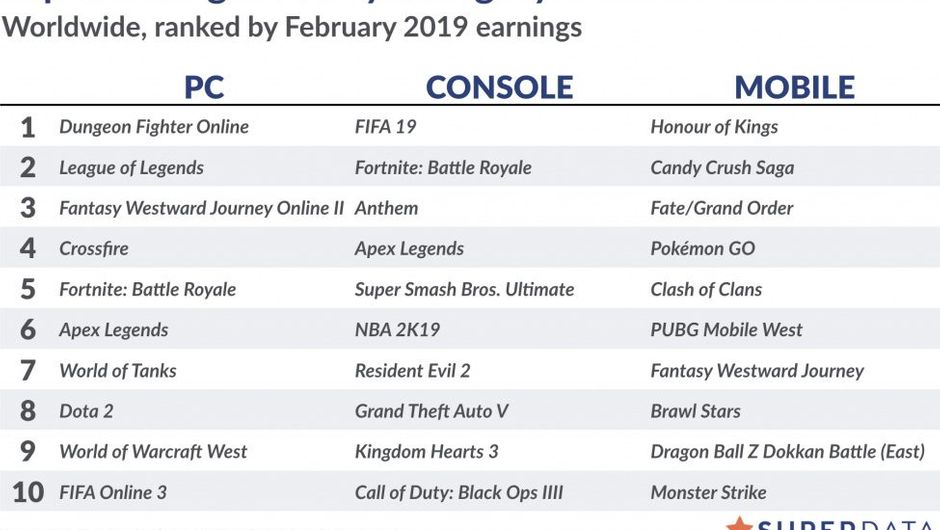The height and width of the screenshot is (530, 940).
Task: Click Crossfire in the PC column
Action: pyautogui.click(x=94, y=249)
